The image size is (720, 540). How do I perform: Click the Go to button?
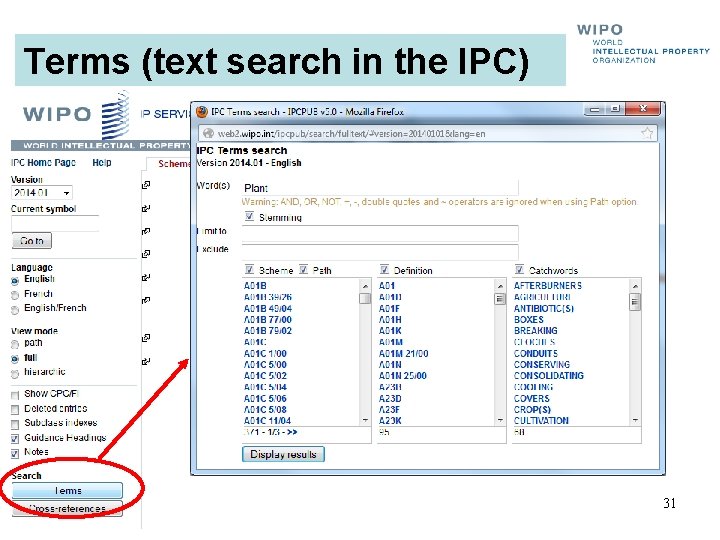(x=32, y=241)
